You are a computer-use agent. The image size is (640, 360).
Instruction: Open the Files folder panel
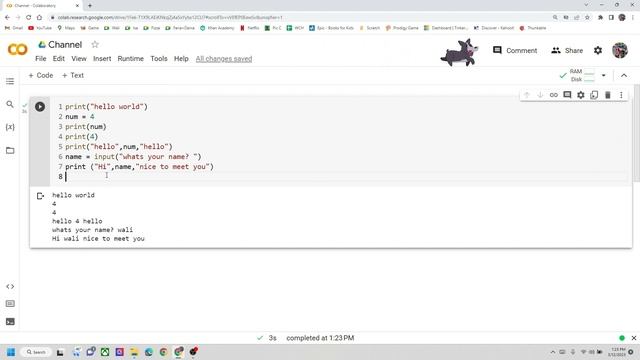(10, 150)
